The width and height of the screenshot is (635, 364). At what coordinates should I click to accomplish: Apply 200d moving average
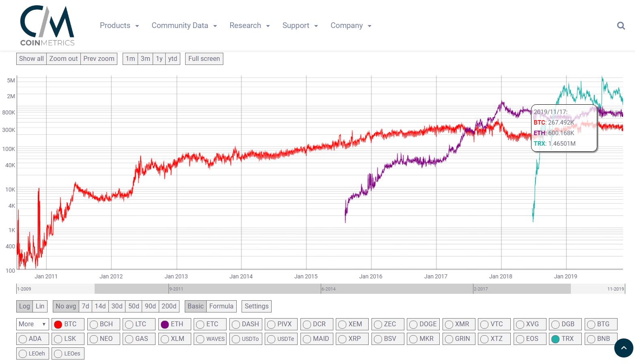[x=169, y=306]
